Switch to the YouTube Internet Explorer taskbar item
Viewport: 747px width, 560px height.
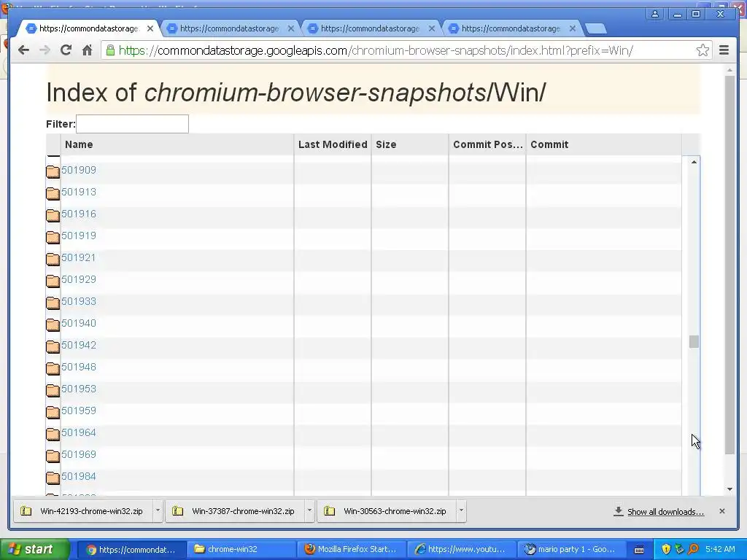pyautogui.click(x=461, y=549)
